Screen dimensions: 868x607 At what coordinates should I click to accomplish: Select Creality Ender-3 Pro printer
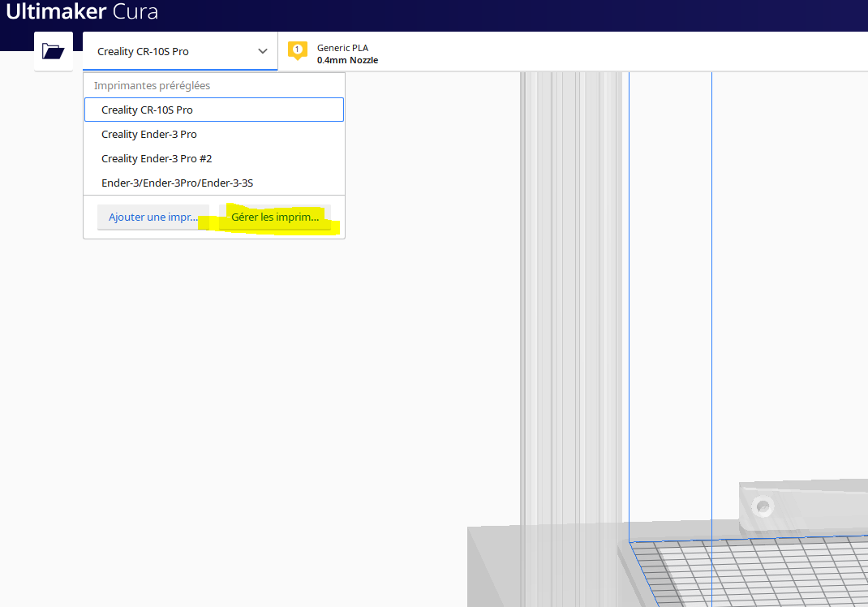pos(214,134)
